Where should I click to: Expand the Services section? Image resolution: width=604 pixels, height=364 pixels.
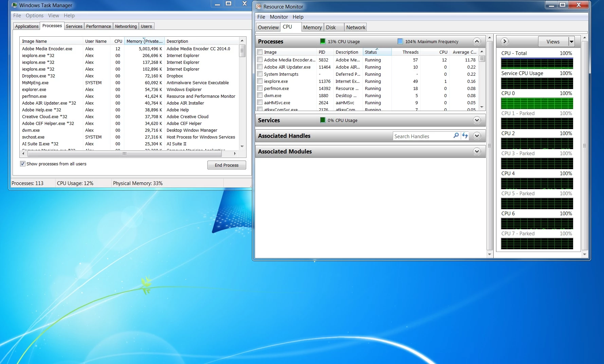tap(477, 120)
